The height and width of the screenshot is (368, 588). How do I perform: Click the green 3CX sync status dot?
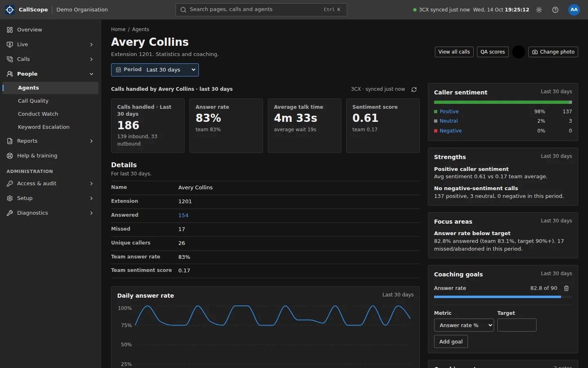click(x=415, y=10)
